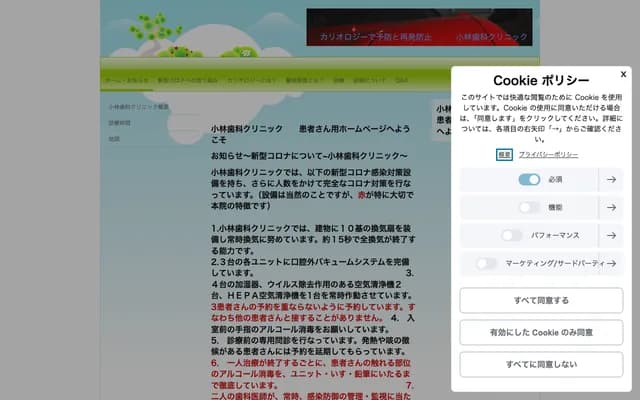Screen dimensions: 640x400
Task: Open the 地図 sidebar link
Action: [x=114, y=139]
